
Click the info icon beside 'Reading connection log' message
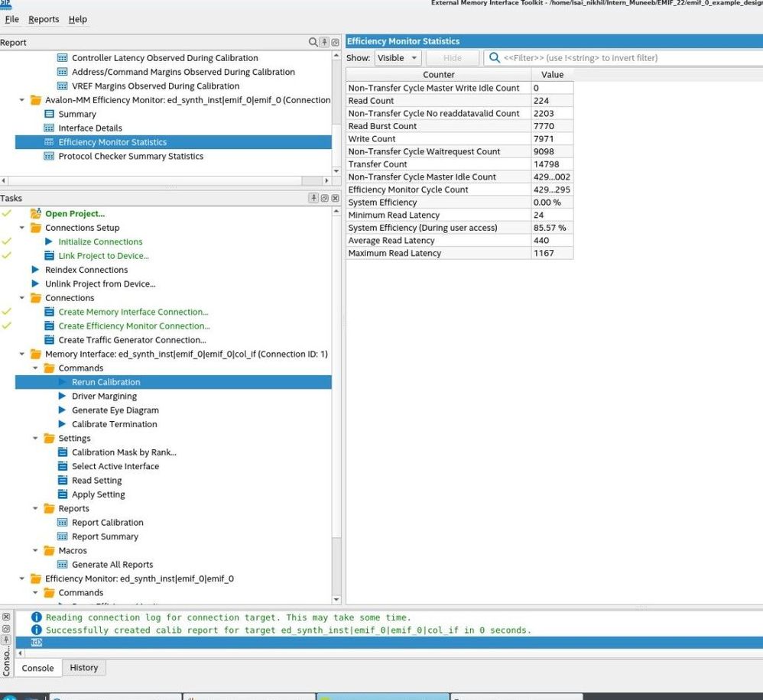pyautogui.click(x=37, y=617)
